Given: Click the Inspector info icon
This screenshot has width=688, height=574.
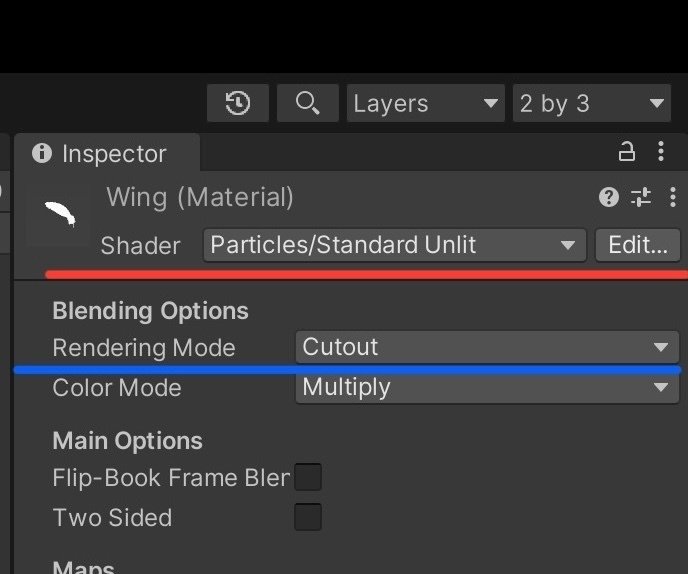Looking at the screenshot, I should pos(42,153).
